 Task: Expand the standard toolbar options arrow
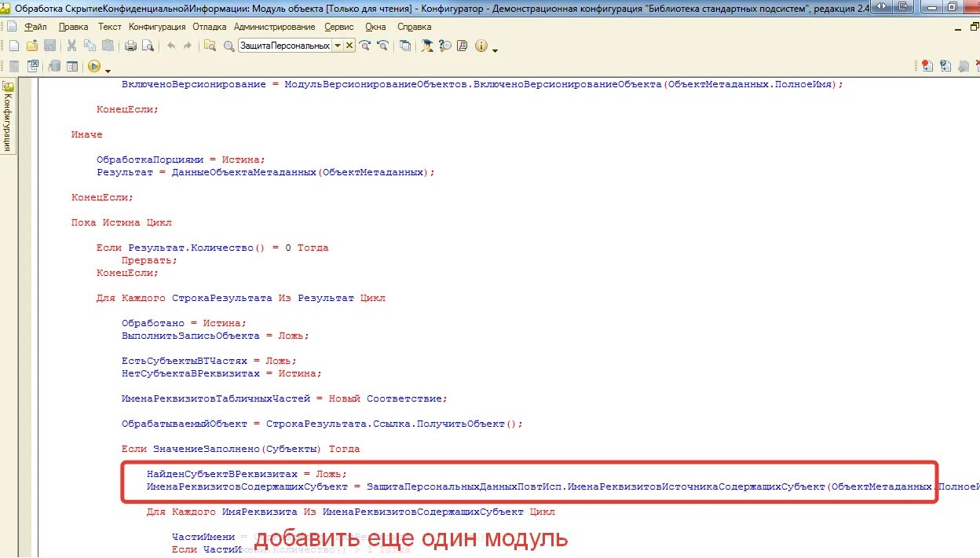point(495,50)
